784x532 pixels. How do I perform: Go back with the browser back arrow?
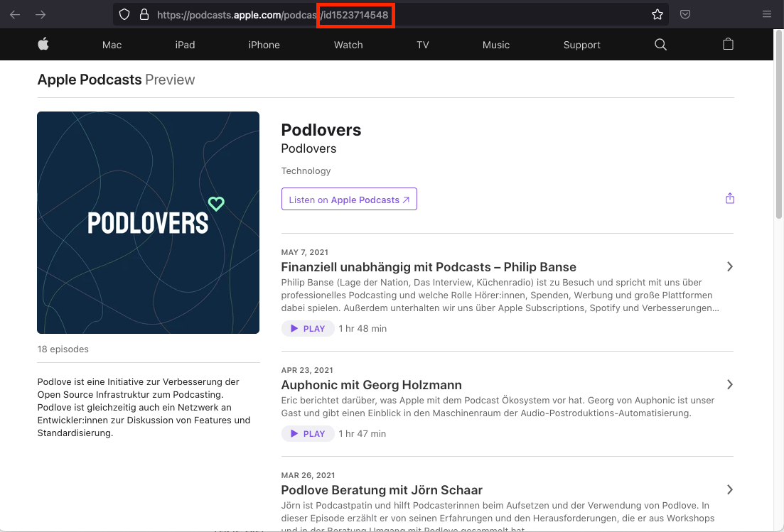(15, 14)
